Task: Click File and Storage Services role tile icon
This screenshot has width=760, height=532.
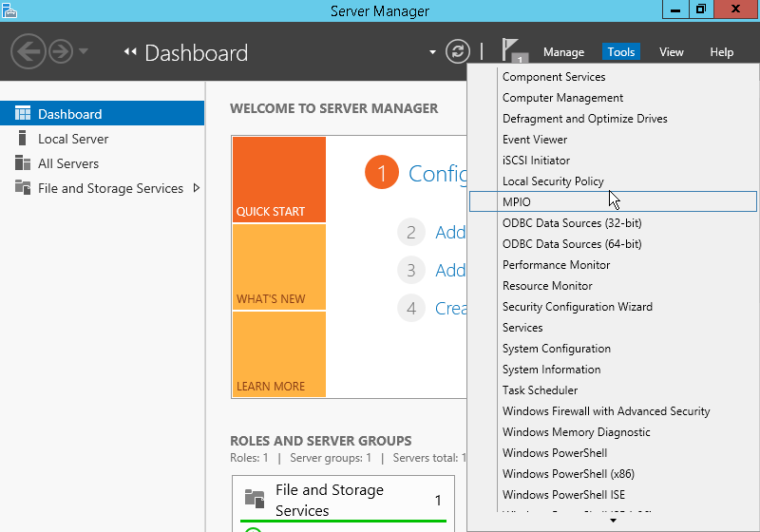Action: click(255, 499)
